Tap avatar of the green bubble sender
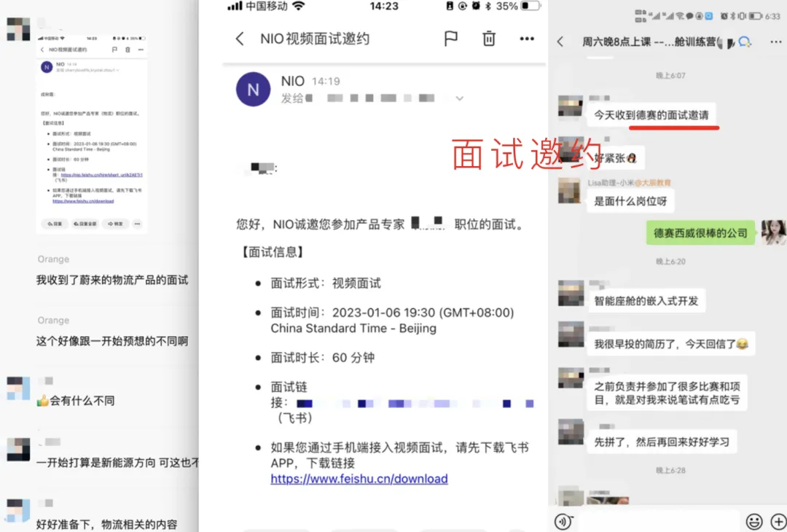This screenshot has height=532, width=787. tap(773, 232)
